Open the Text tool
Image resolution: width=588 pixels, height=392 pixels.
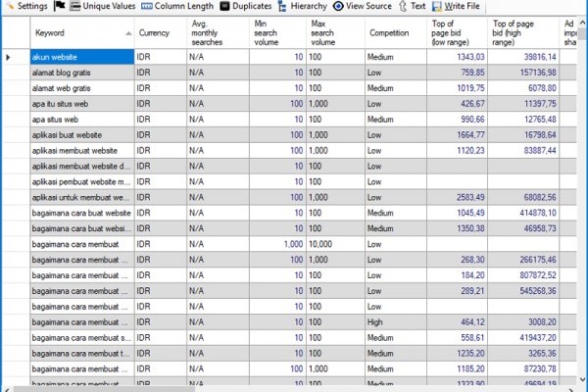pyautogui.click(x=413, y=6)
